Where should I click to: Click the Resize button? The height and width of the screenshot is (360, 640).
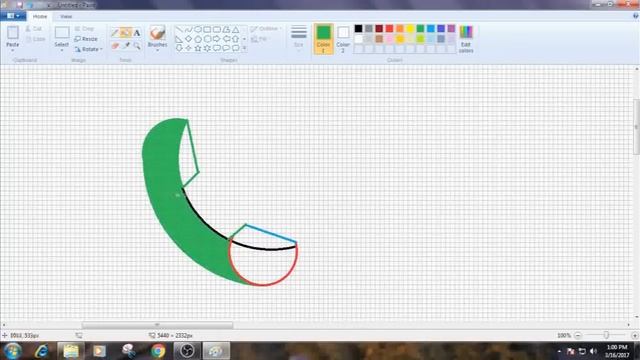click(86, 39)
